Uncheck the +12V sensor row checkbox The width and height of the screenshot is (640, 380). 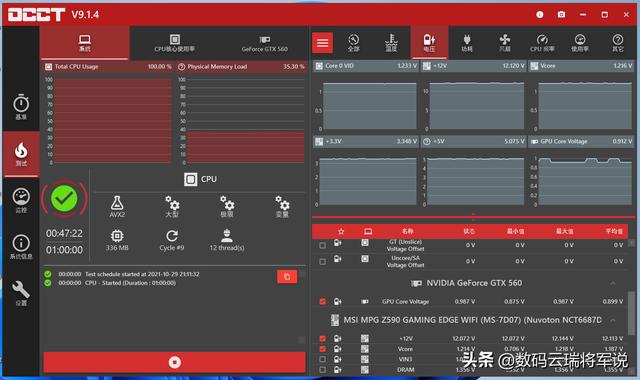pyautogui.click(x=322, y=338)
